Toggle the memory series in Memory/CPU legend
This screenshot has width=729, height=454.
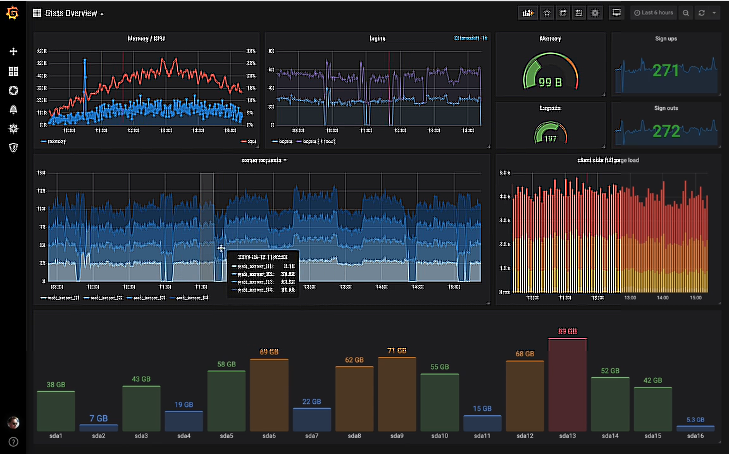53,141
